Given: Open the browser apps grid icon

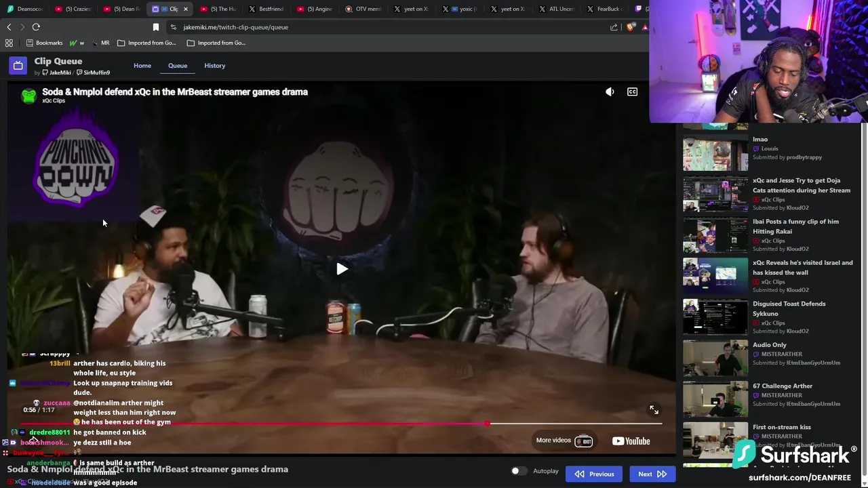Looking at the screenshot, I should pos(9,43).
